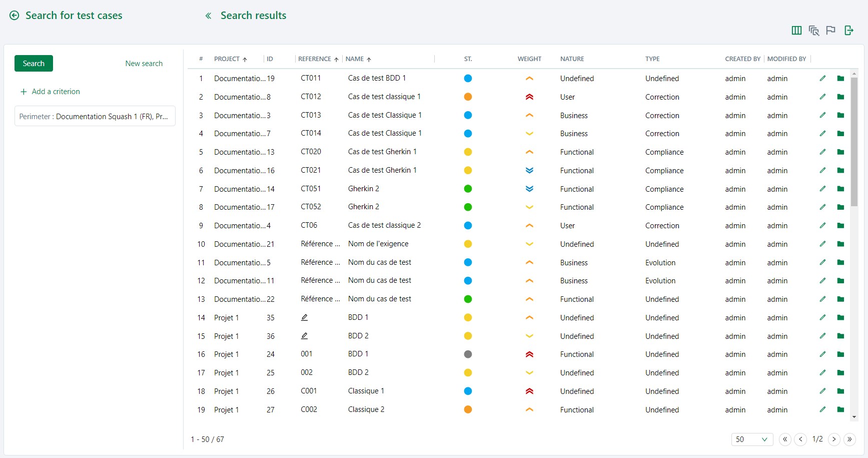Screen dimensions: 868x458
Task: Click the table's vertical scrollbar down arrow
Action: tap(854, 416)
